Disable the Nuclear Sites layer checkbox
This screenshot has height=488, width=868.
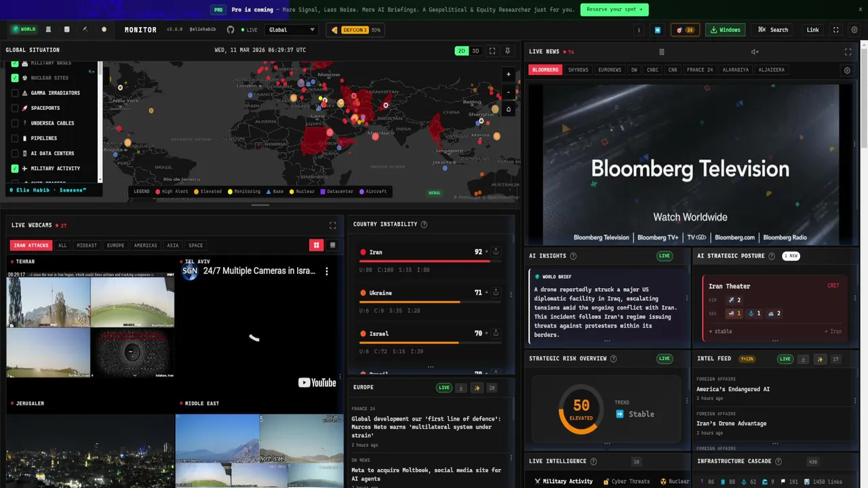click(15, 78)
